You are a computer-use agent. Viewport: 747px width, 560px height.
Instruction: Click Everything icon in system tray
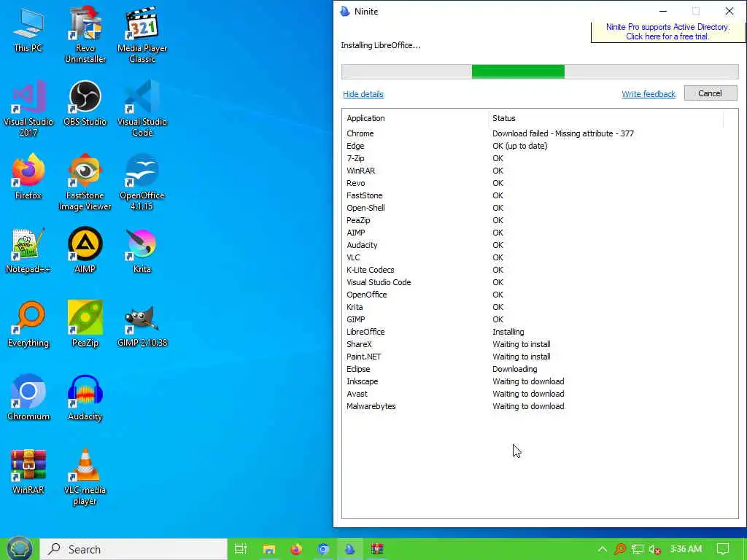tap(620, 549)
